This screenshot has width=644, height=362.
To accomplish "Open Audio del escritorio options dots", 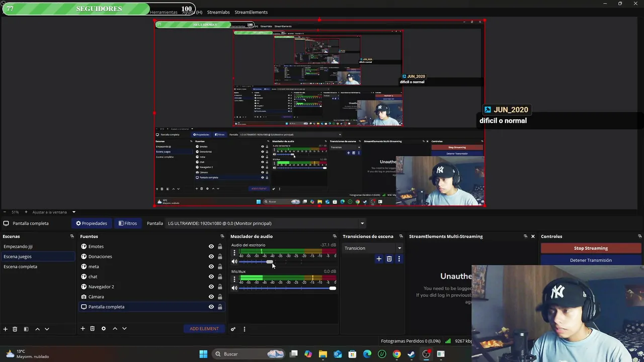I will (x=234, y=253).
